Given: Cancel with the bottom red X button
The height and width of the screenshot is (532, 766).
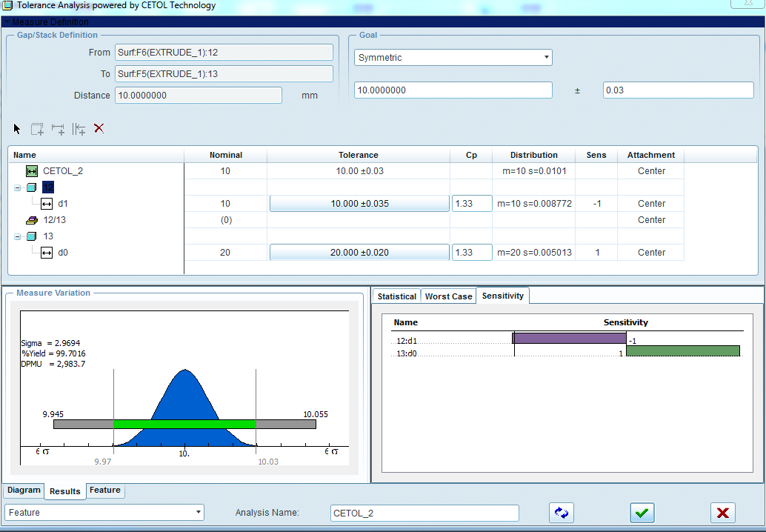Looking at the screenshot, I should point(722,513).
